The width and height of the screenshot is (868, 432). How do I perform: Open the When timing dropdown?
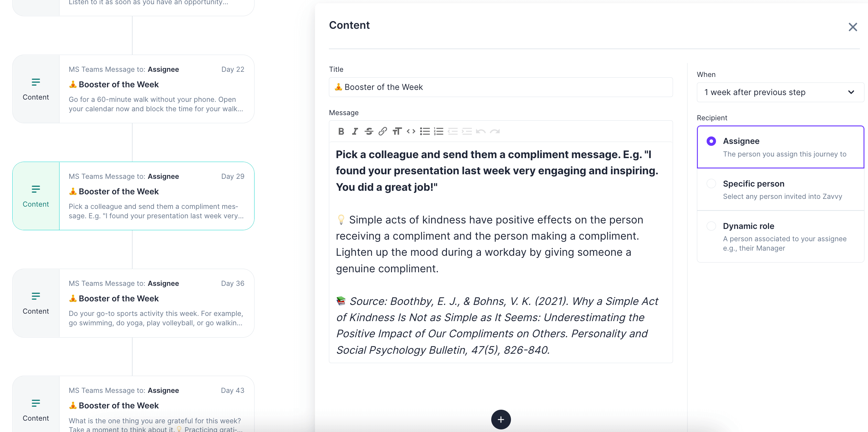click(780, 92)
